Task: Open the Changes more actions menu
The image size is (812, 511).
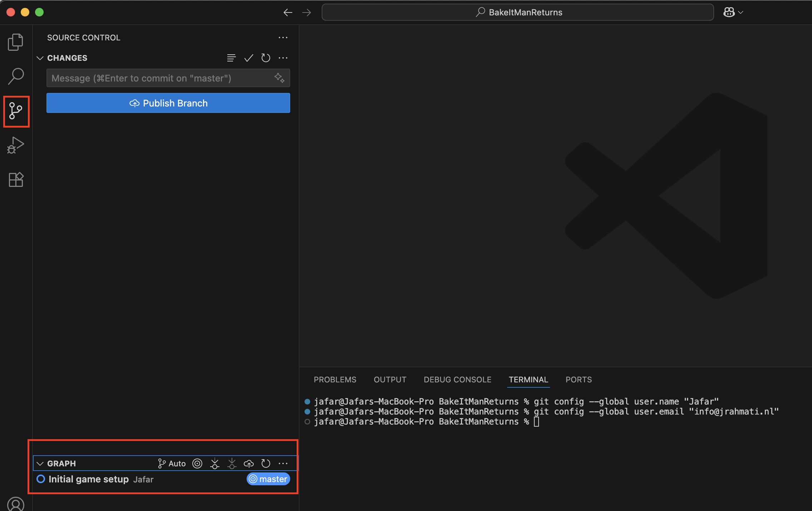Action: [283, 58]
